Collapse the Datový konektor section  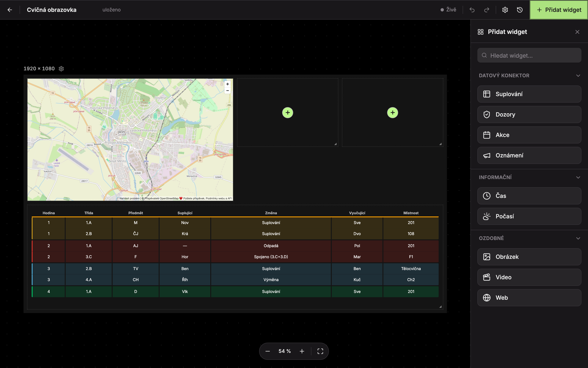529,75
